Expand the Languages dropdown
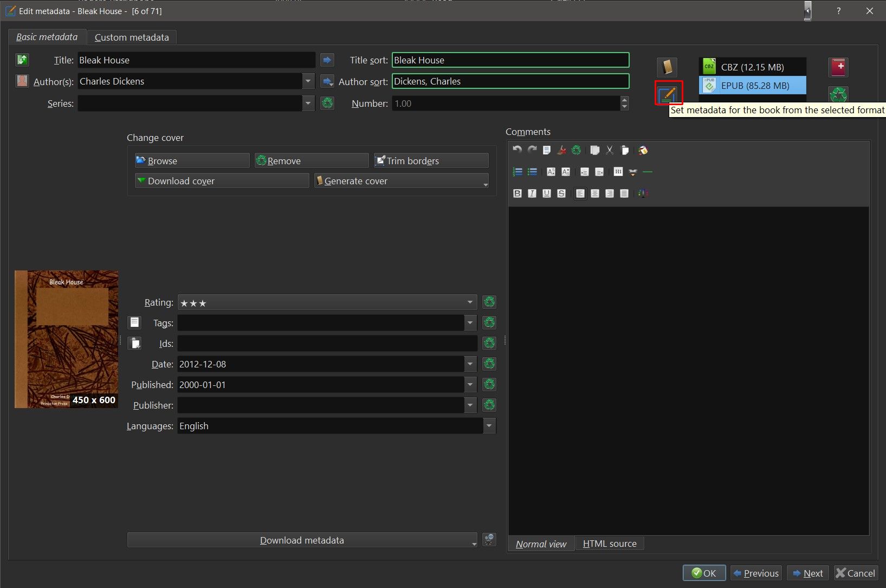The width and height of the screenshot is (886, 588). 489,425
